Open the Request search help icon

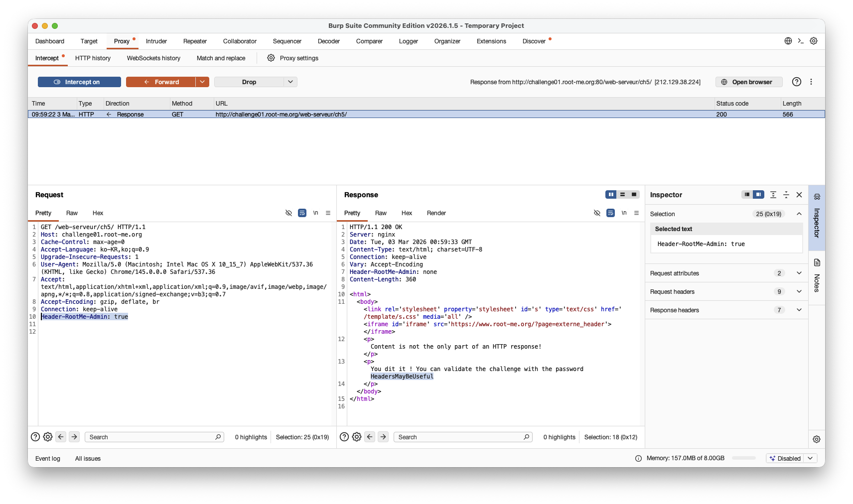[x=35, y=437]
